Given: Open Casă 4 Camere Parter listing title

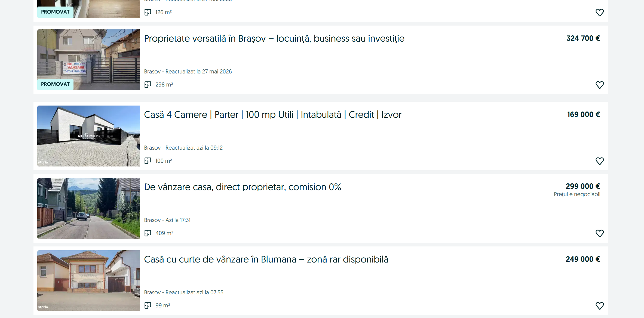Looking at the screenshot, I should pyautogui.click(x=272, y=115).
